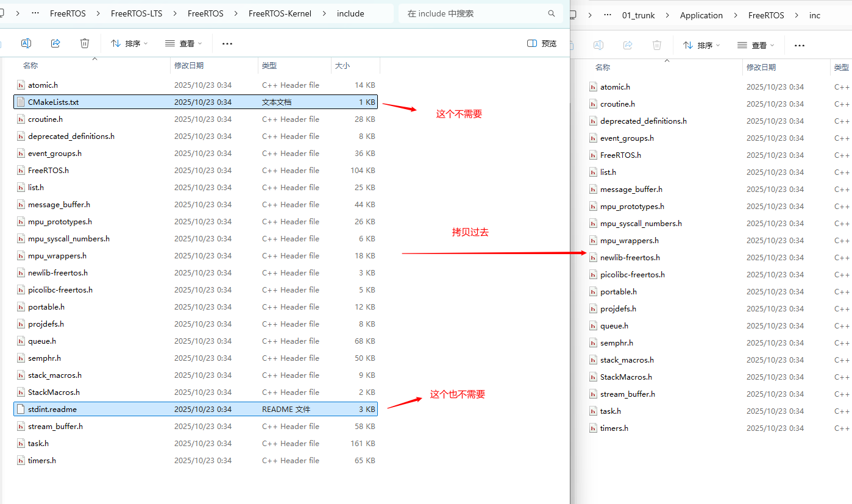The height and width of the screenshot is (504, 852).
Task: Navigate to FreeRTOS-LTS in breadcrumb
Action: [137, 13]
